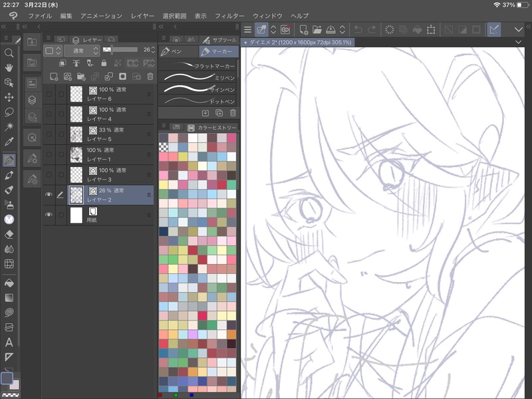Select the ドットペン brush
Screen dimensions: 532x399
[x=198, y=101]
